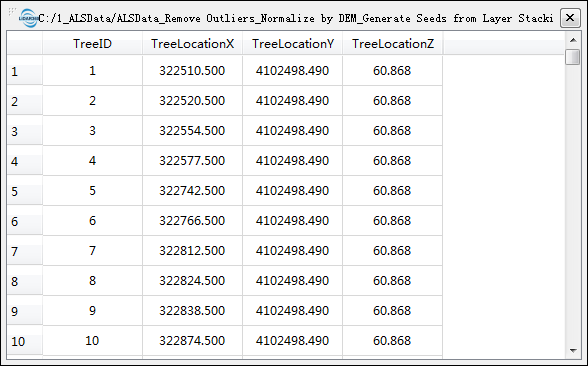Click TreeLocationZ cell in row 6
The width and height of the screenshot is (588, 366).
tap(393, 220)
